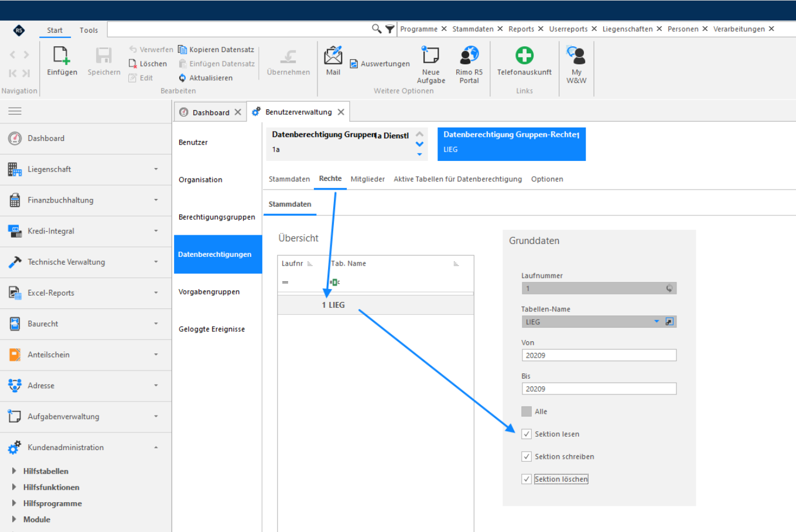Select the 1 LIEG table row
Viewport: 796px width, 532px height.
(375, 305)
